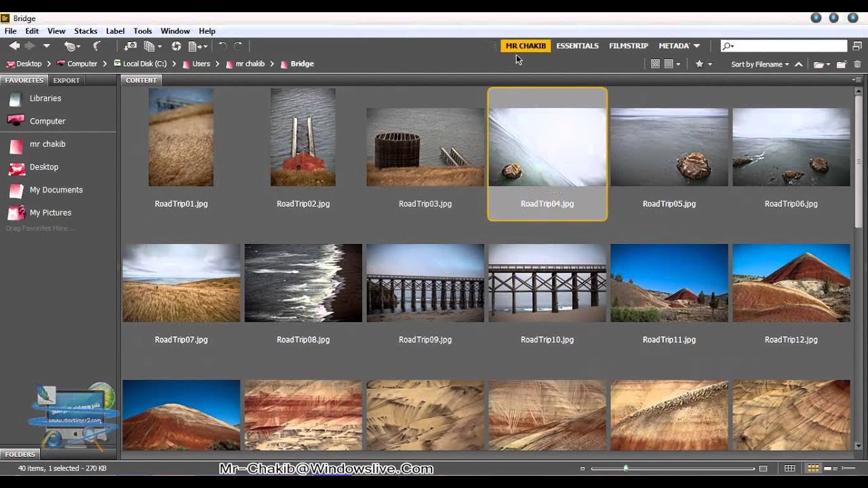Open the File menu

pyautogui.click(x=10, y=31)
